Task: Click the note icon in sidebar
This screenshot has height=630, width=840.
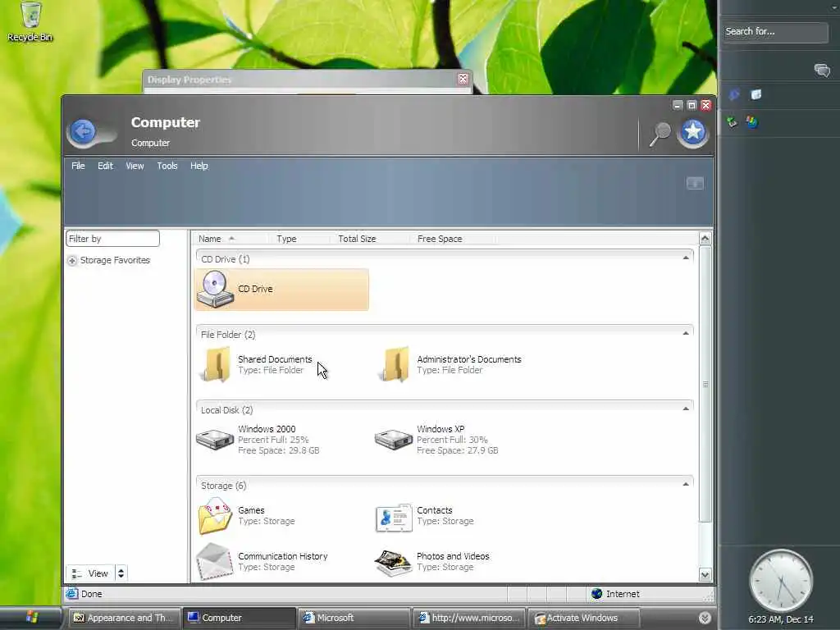Action: coord(756,95)
